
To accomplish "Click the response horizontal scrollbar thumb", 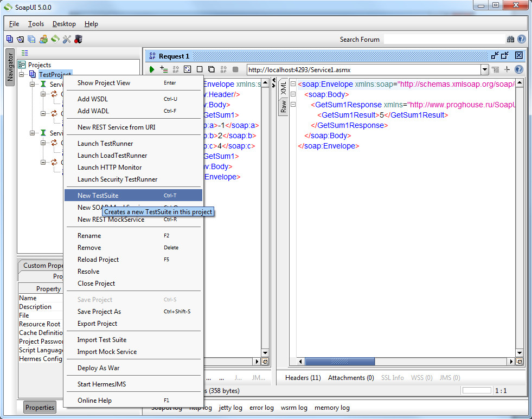I will click(340, 362).
